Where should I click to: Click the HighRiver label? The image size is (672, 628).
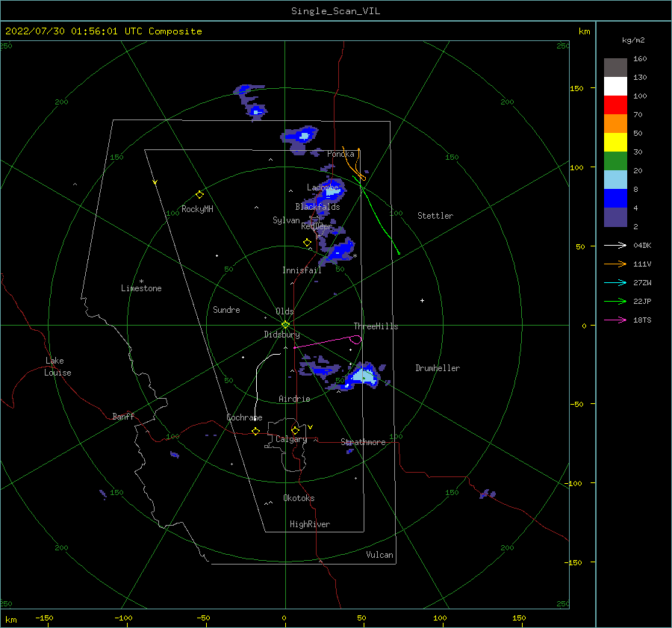(x=310, y=524)
